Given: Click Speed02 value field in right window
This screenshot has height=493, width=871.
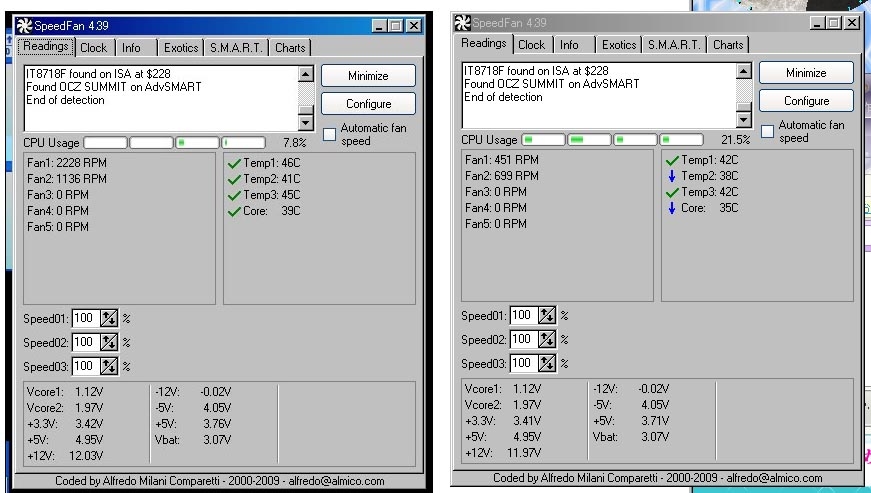Looking at the screenshot, I should pyautogui.click(x=524, y=339).
